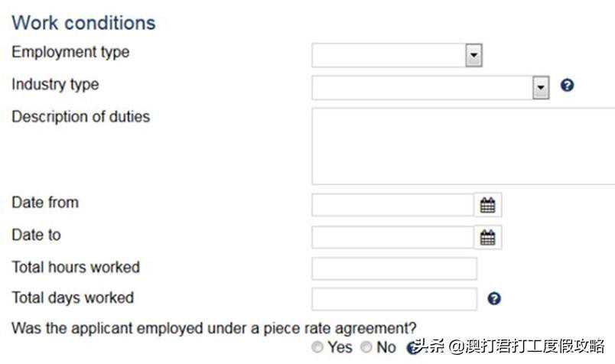Click the Total hours worked field

point(394,268)
